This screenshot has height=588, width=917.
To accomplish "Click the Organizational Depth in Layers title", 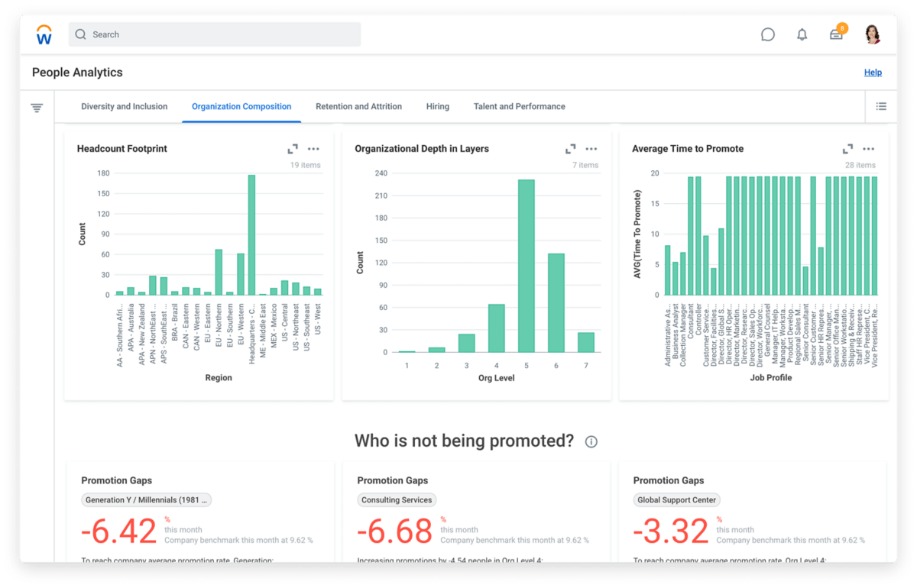I will 422,149.
